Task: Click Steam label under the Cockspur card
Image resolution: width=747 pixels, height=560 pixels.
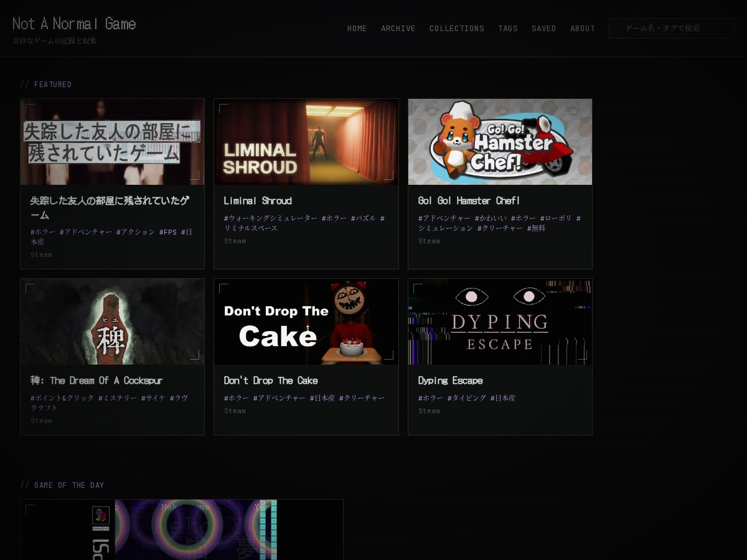Action: 41,421
